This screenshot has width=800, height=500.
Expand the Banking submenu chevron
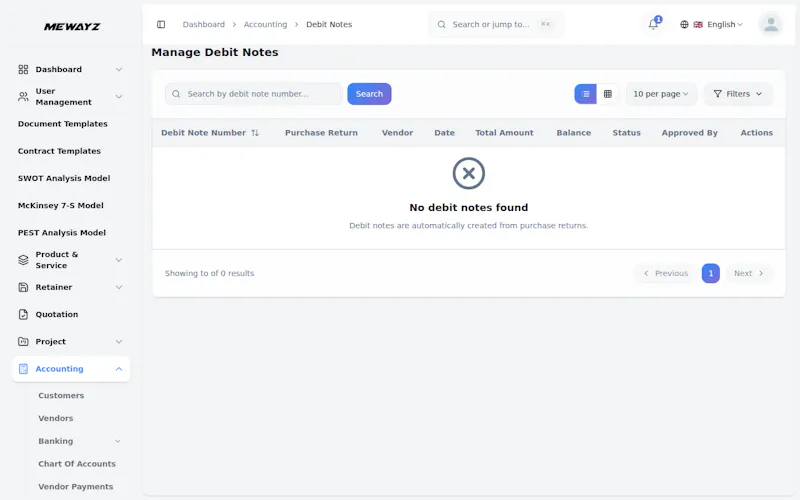click(117, 441)
